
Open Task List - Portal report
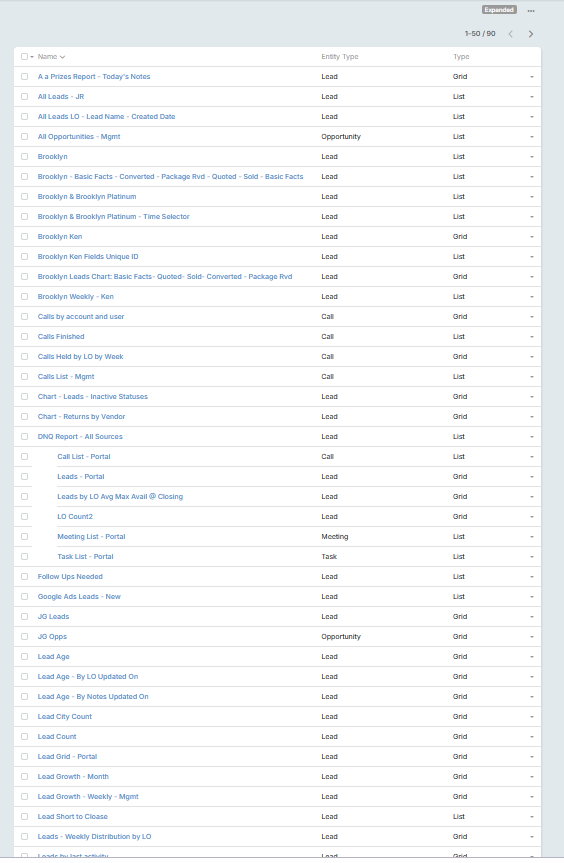[85, 556]
